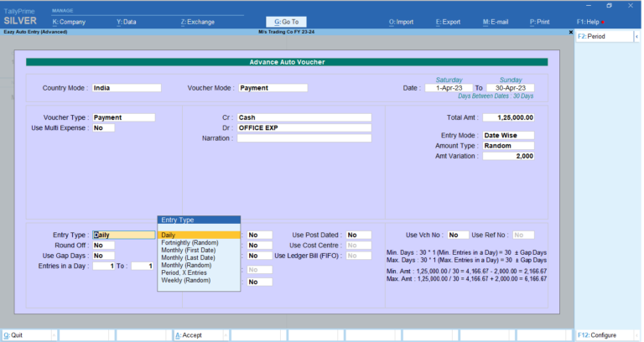Select Monthly (First Date) entry type
This screenshot has height=342, width=644.
point(199,250)
